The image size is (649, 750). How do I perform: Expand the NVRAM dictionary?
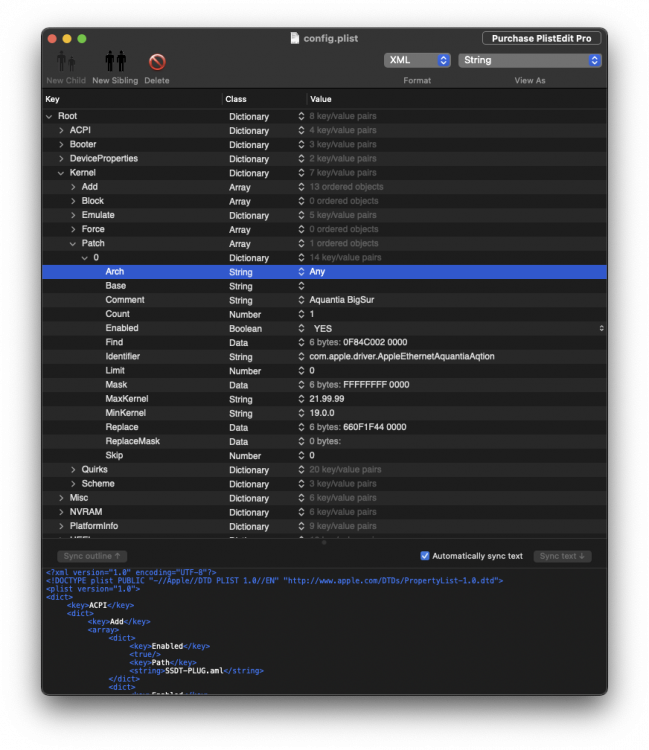(x=61, y=512)
